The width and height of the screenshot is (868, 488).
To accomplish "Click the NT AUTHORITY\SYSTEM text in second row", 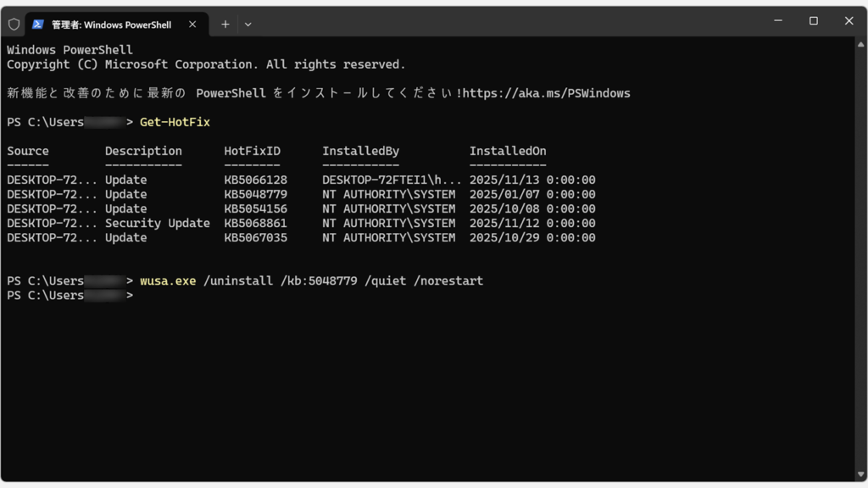I will (x=388, y=194).
